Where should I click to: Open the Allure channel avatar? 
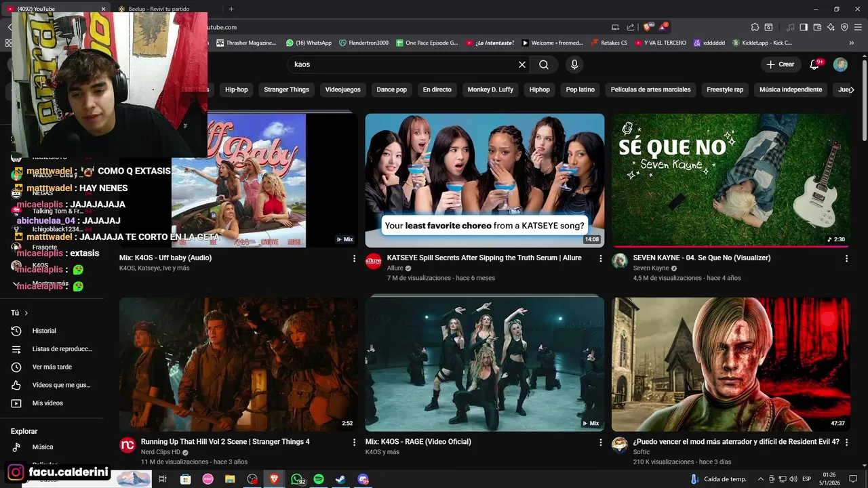click(374, 262)
